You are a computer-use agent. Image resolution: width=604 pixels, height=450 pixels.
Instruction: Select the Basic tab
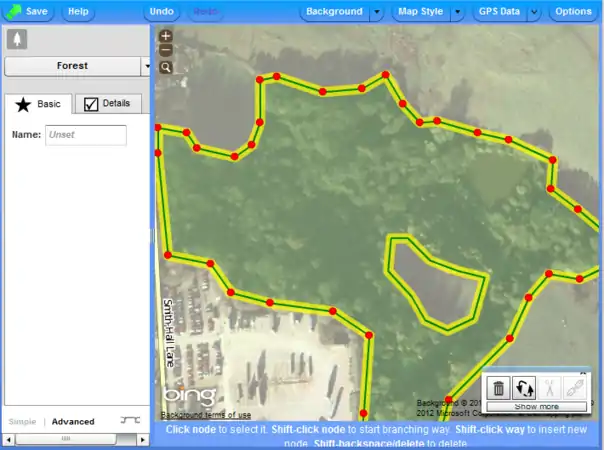(x=38, y=104)
